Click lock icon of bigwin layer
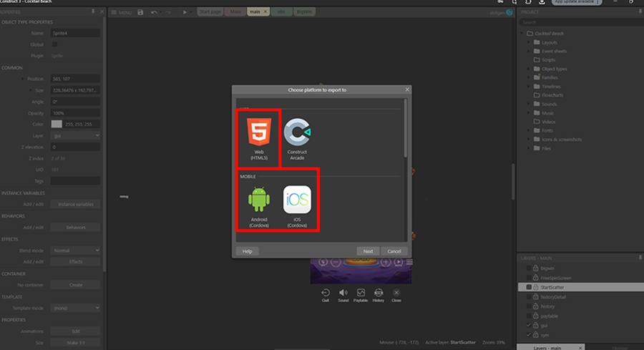The height and width of the screenshot is (350, 644). point(535,268)
